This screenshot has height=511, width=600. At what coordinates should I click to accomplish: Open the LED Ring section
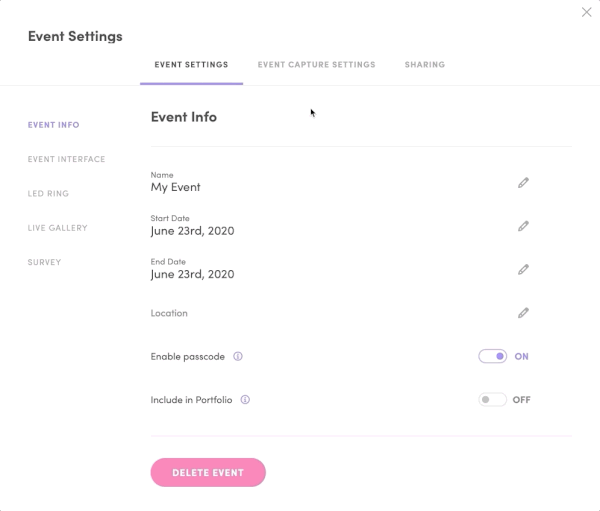point(48,194)
